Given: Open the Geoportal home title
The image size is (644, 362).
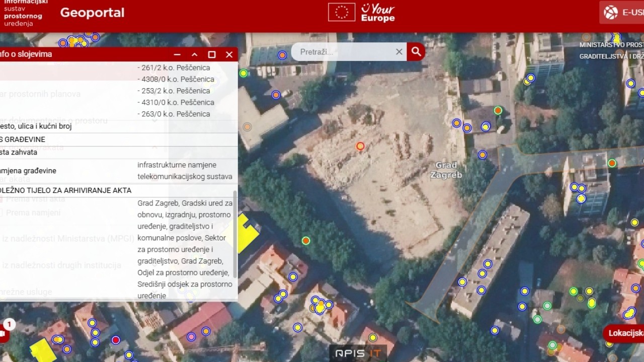Looking at the screenshot, I should 92,13.
